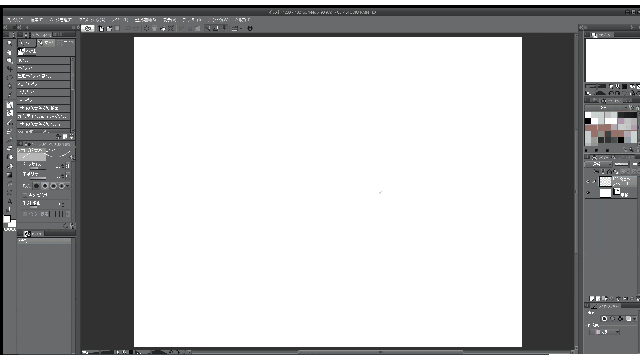Open the support icon ending the command bar
640x360 pixels.
(x=250, y=28)
